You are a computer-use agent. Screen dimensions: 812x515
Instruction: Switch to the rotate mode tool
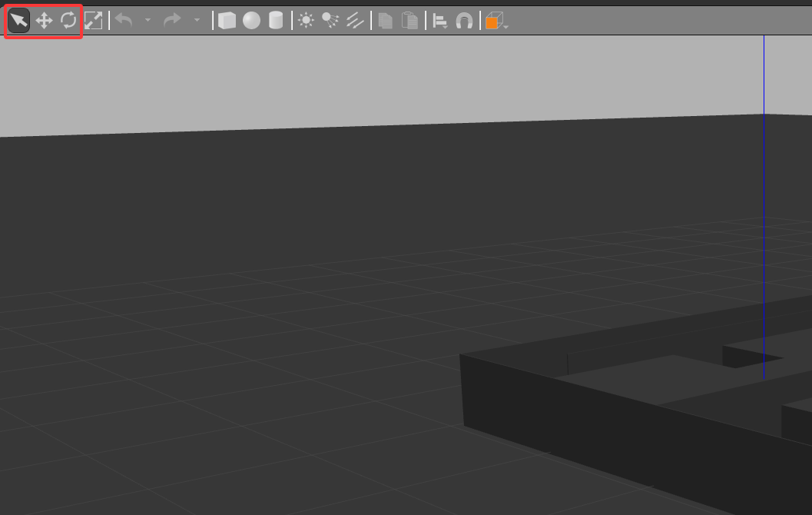point(68,21)
